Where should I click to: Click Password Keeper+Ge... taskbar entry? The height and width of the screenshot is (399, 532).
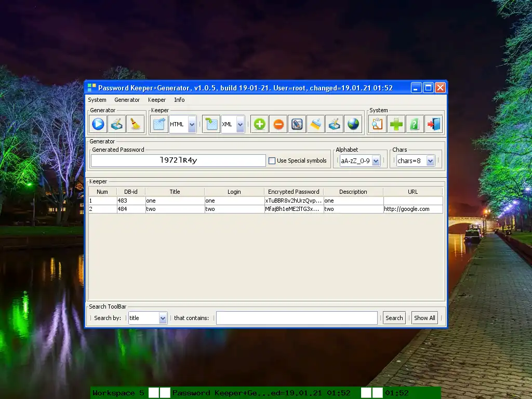[261, 393]
